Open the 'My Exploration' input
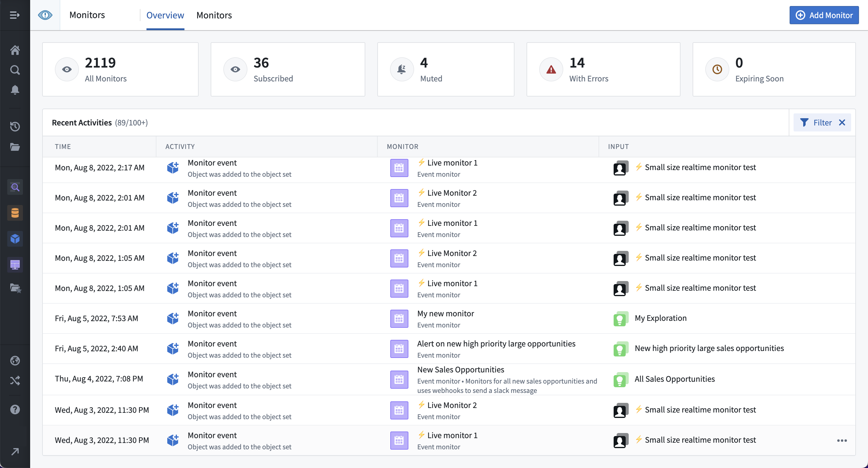Viewport: 868px width, 468px height. coord(660,318)
